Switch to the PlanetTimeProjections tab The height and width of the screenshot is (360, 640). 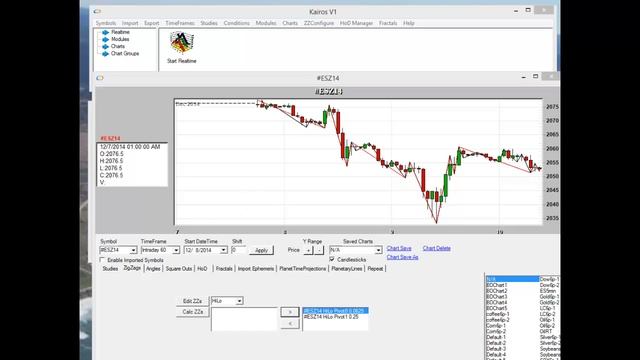click(x=302, y=269)
